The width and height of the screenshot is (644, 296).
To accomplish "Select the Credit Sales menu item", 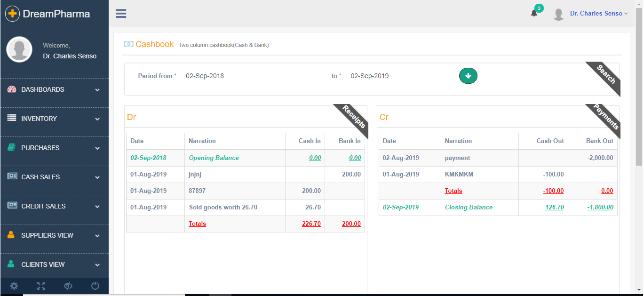I will (54, 206).
